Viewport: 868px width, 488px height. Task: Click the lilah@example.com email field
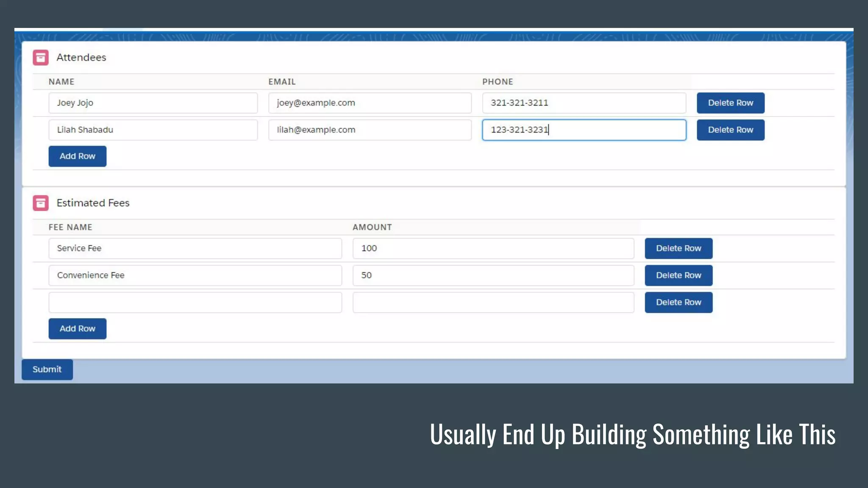pos(370,130)
